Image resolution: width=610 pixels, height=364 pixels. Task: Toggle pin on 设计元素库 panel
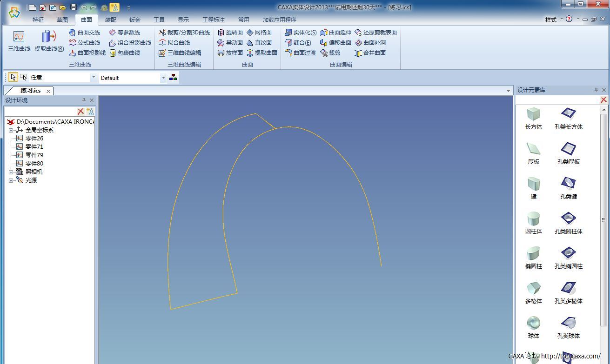596,90
